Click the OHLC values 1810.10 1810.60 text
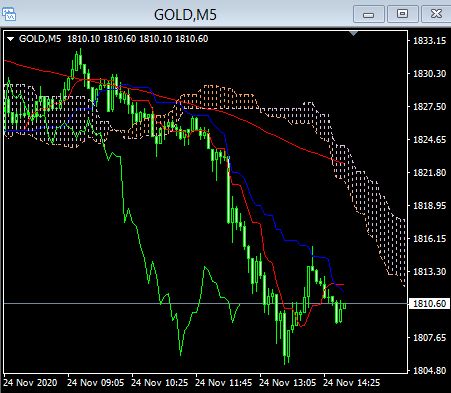 point(138,39)
